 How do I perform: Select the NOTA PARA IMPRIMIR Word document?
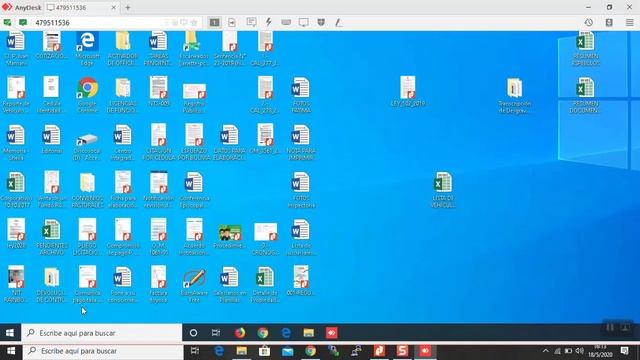tap(301, 142)
